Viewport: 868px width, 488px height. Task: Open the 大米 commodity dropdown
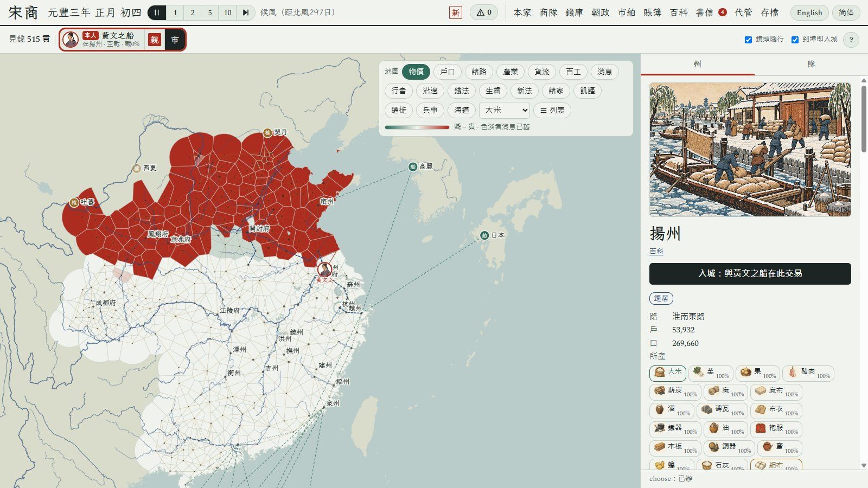(505, 110)
